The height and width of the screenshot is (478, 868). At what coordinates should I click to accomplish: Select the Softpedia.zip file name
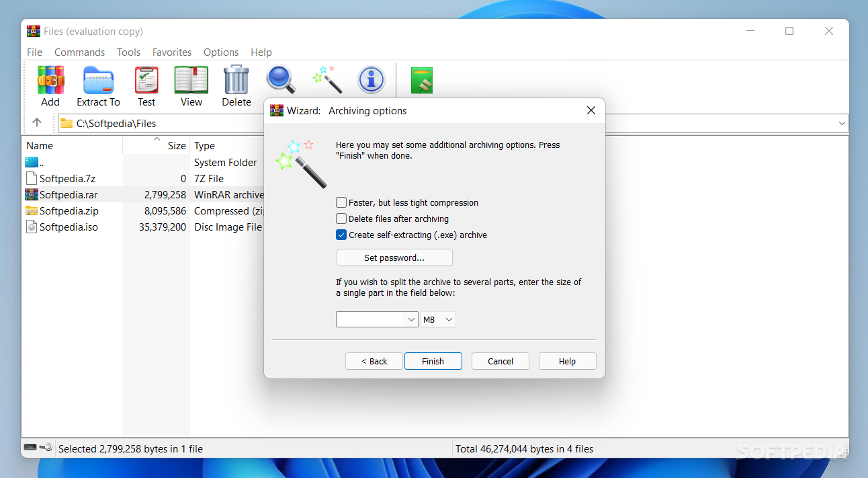(x=69, y=210)
